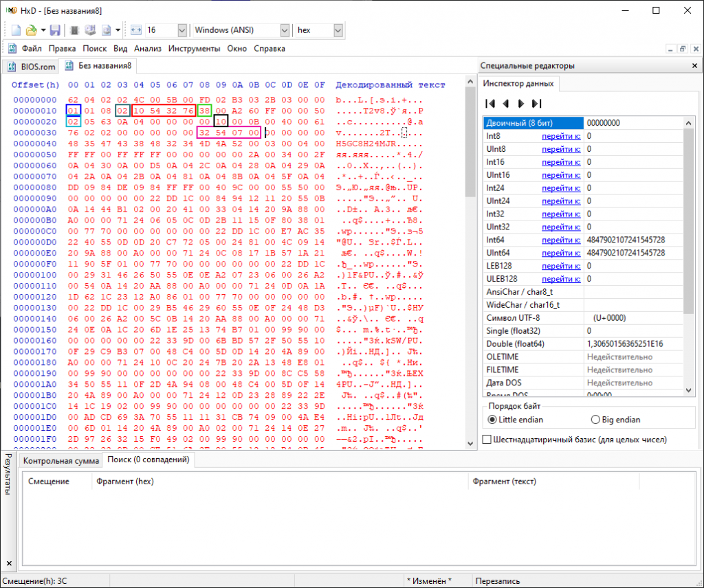This screenshot has width=704, height=588.
Task: Switch to Поиск (0 совпадений) tab
Action: point(148,460)
